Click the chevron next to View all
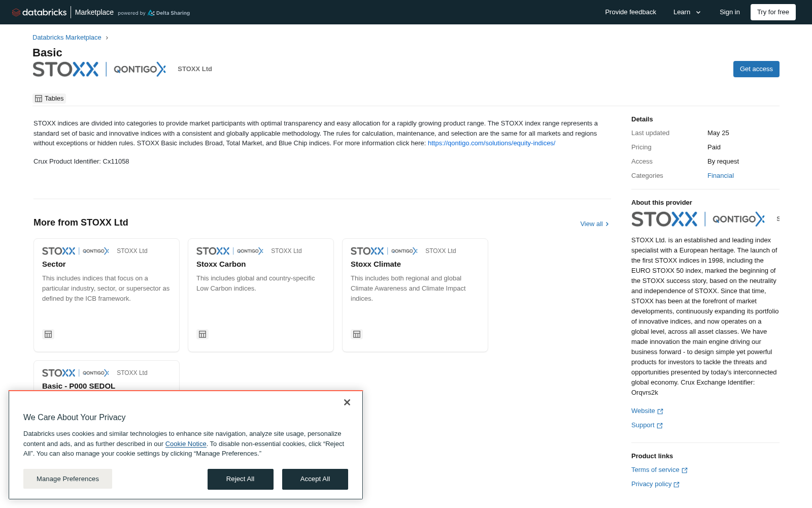The height and width of the screenshot is (508, 812). (607, 224)
